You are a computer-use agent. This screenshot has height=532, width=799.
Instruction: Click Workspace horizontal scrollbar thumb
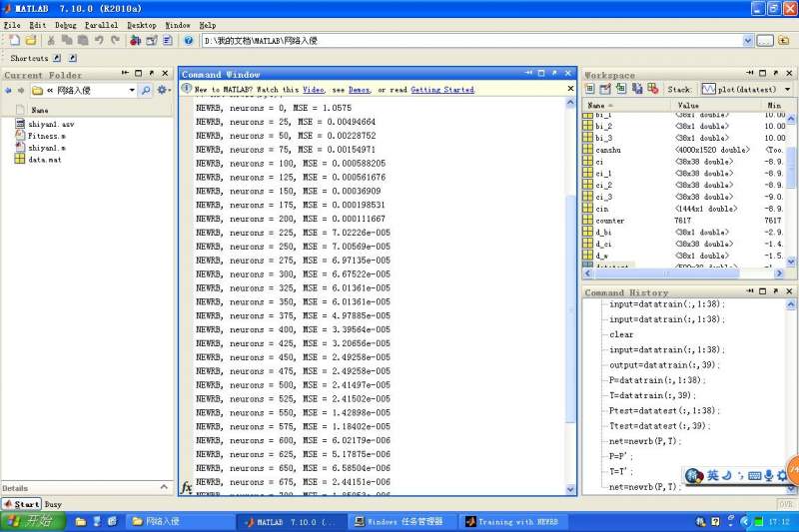pos(666,273)
